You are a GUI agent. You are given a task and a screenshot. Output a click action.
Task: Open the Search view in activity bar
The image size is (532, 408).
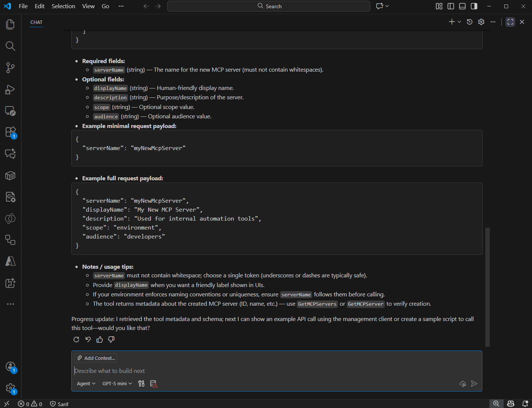10,46
